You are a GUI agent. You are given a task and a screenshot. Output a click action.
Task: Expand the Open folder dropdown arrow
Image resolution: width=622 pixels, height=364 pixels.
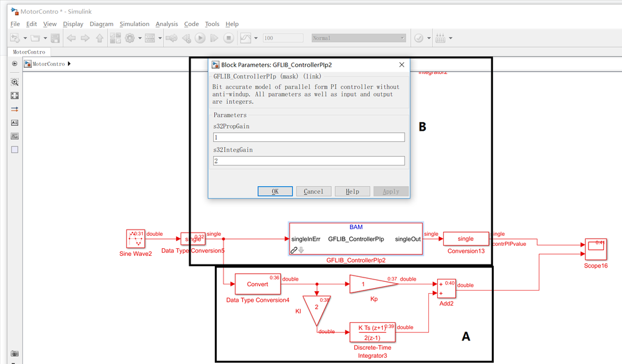click(x=45, y=38)
